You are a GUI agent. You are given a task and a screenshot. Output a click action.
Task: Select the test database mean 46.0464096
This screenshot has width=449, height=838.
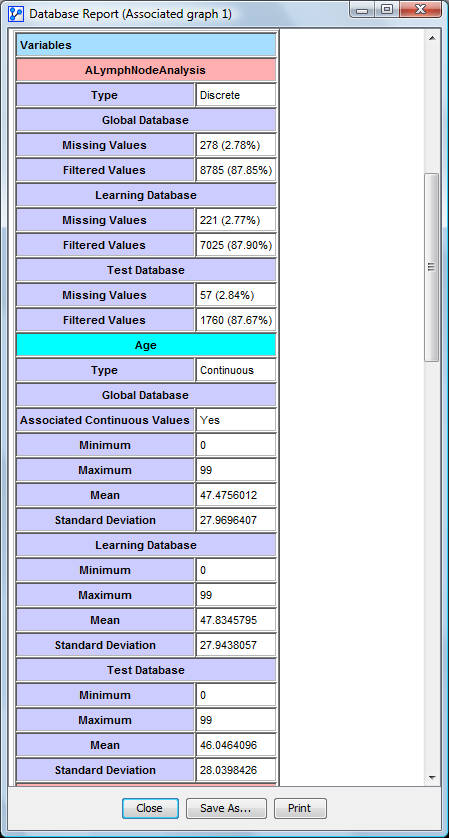(x=236, y=745)
